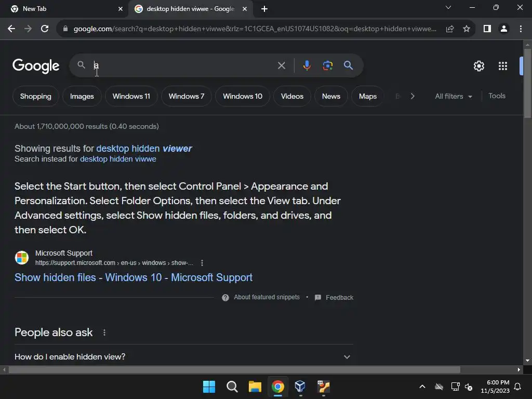Filter results by Maps
The height and width of the screenshot is (399, 532).
(368, 96)
